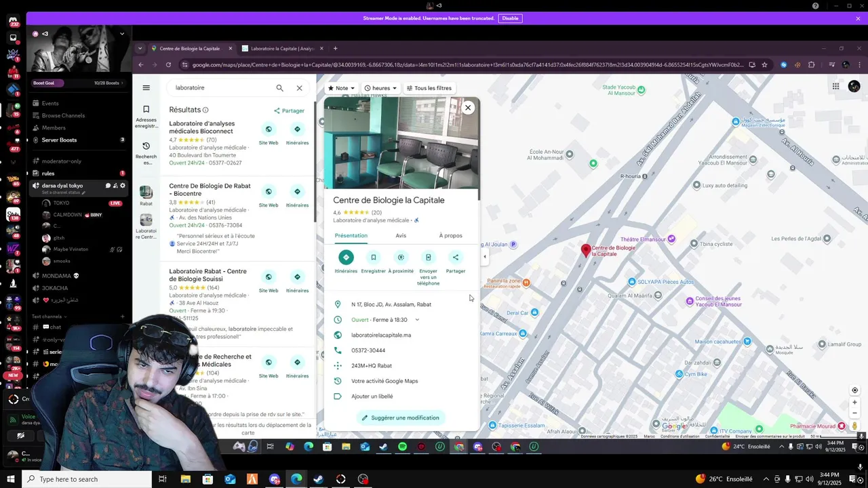This screenshot has width=868, height=488.
Task: Click the Itinéraires button in place panel
Action: click(346, 257)
